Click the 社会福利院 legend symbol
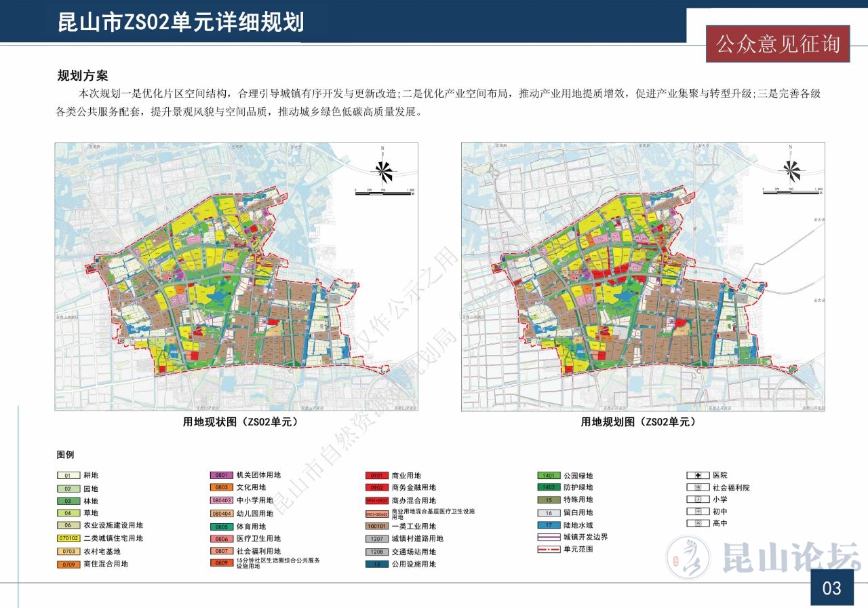 (x=696, y=488)
